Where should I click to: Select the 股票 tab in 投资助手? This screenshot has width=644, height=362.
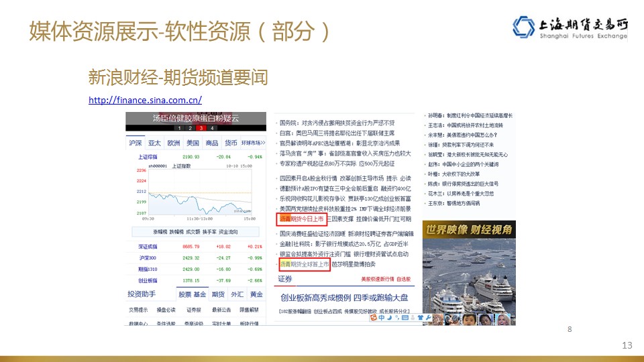tap(185, 294)
